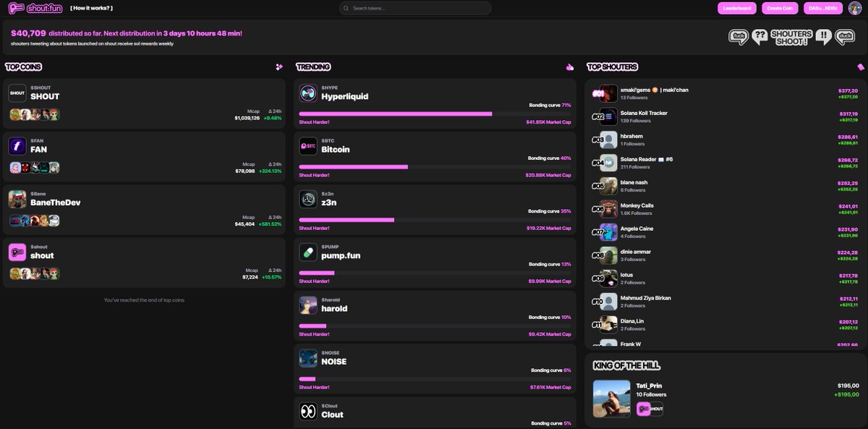Click the Clout token name

pyautogui.click(x=332, y=415)
